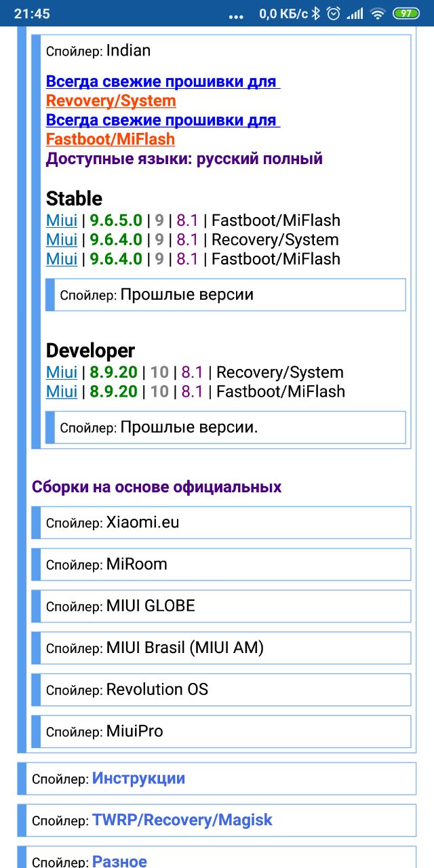Expand the MIUI GLOBE spoiler

coord(221,606)
